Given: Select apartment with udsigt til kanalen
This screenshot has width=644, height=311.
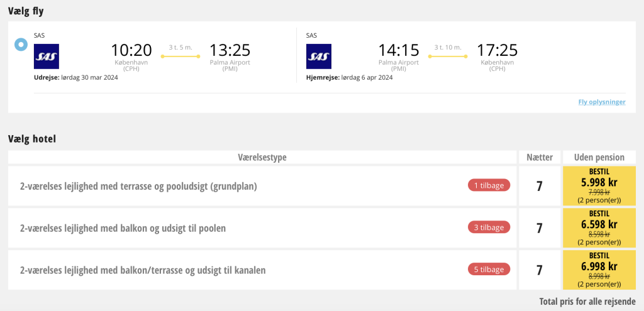Looking at the screenshot, I should click(143, 270).
